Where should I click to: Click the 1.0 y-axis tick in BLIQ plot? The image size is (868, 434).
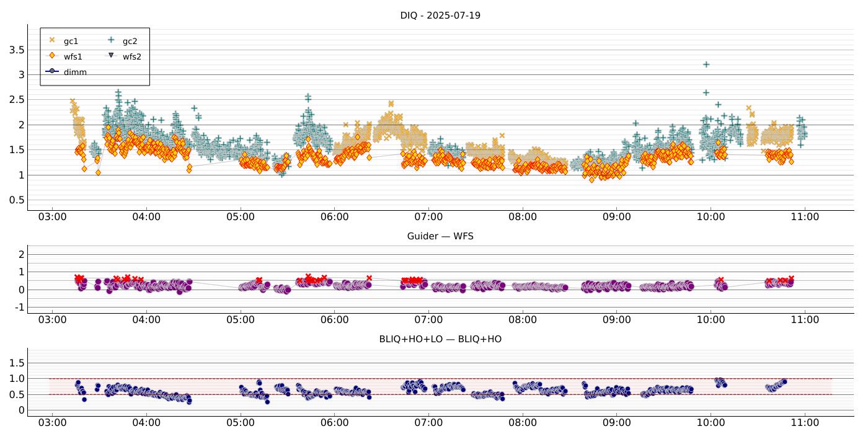(x=17, y=379)
